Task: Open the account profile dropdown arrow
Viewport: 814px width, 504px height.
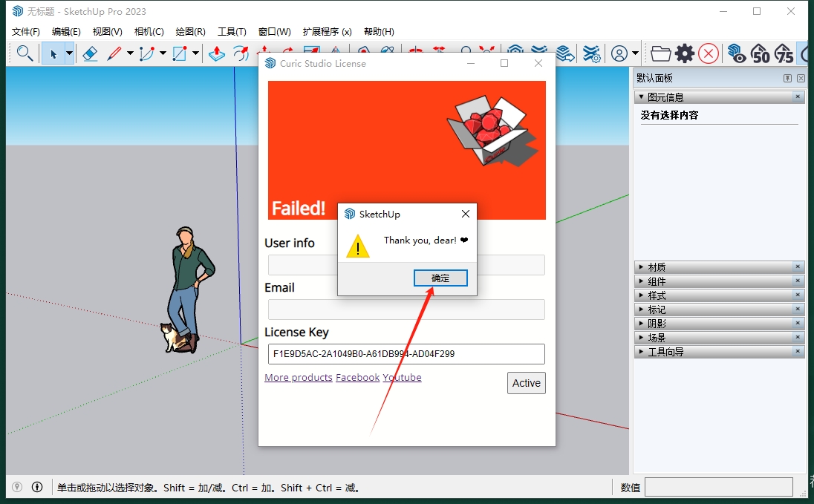Action: 635,53
